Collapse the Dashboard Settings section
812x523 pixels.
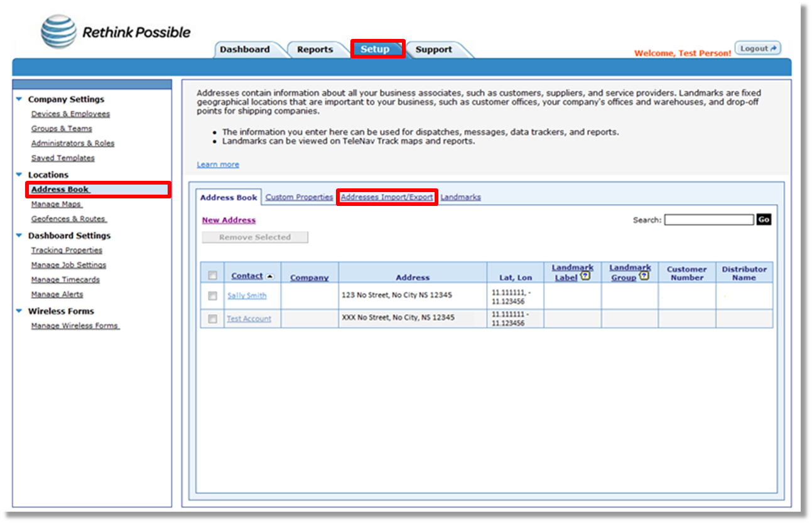click(x=19, y=235)
